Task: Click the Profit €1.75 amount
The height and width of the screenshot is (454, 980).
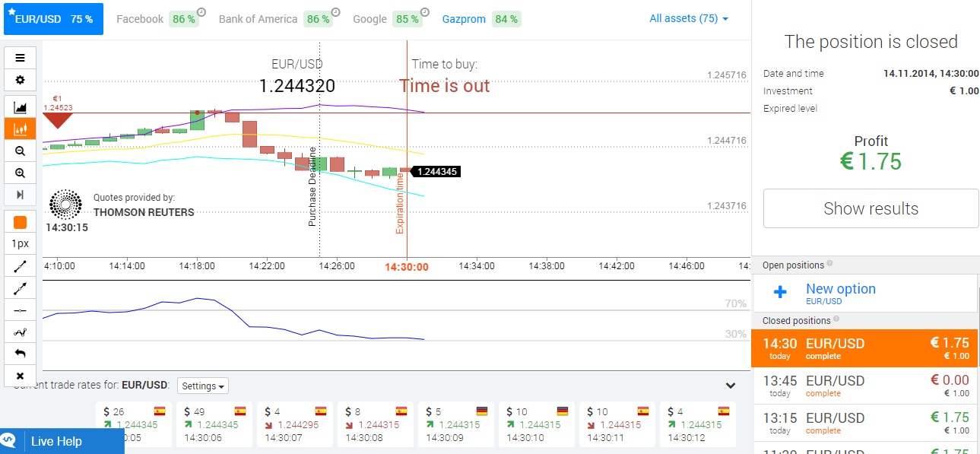Action: (x=871, y=161)
